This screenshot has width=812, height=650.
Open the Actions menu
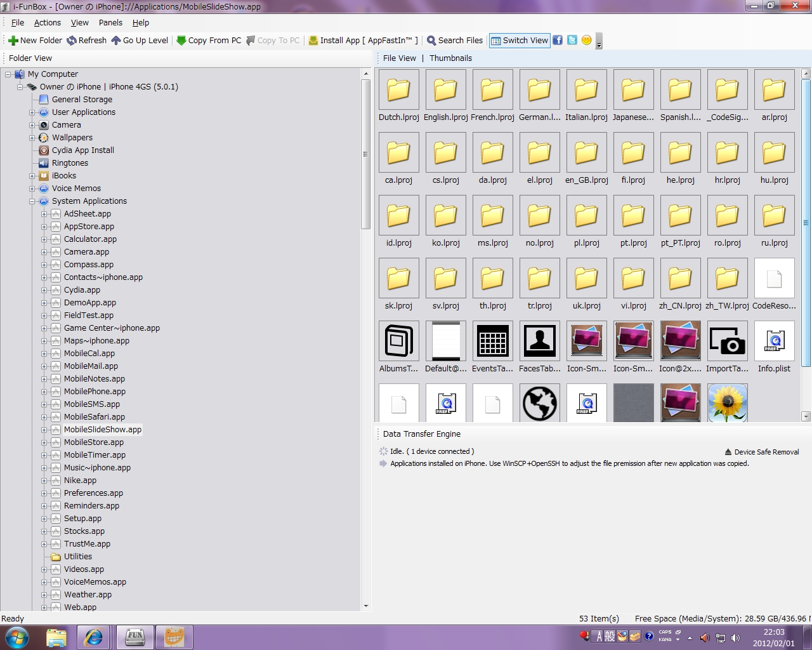48,22
